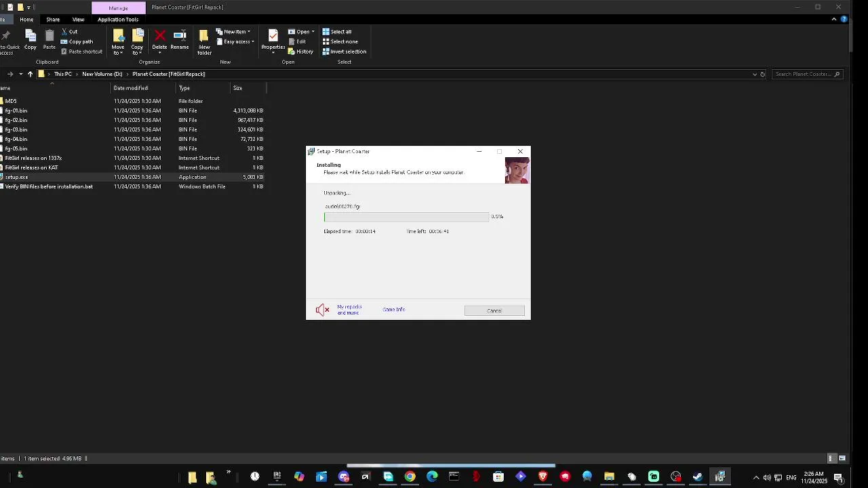The image size is (868, 488).
Task: Select FitGirl releases on KAT shortcut
Action: 31,167
